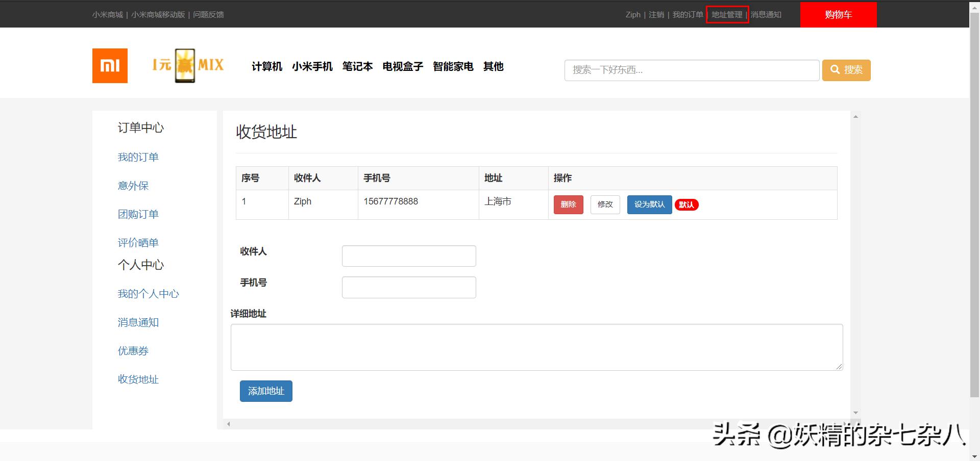Set address as default via 设为默认

(x=649, y=204)
